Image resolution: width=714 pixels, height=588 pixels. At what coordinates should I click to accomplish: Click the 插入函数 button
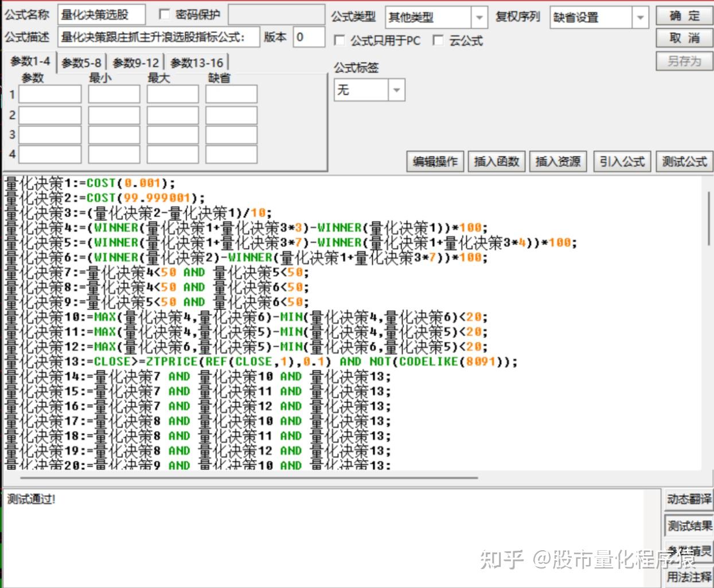(497, 162)
